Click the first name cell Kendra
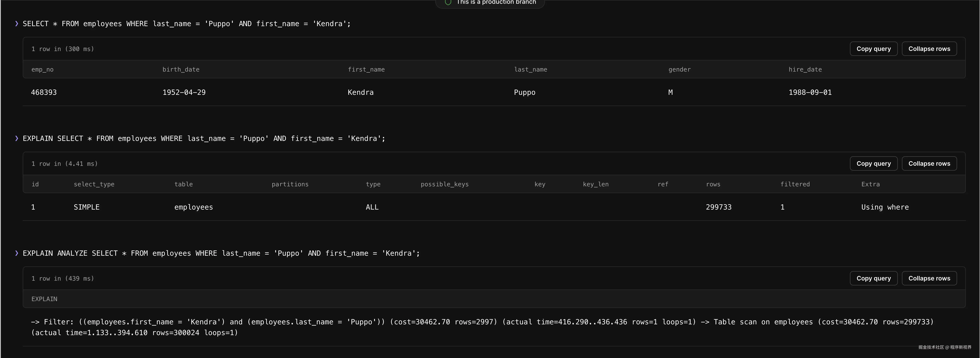 tap(361, 92)
